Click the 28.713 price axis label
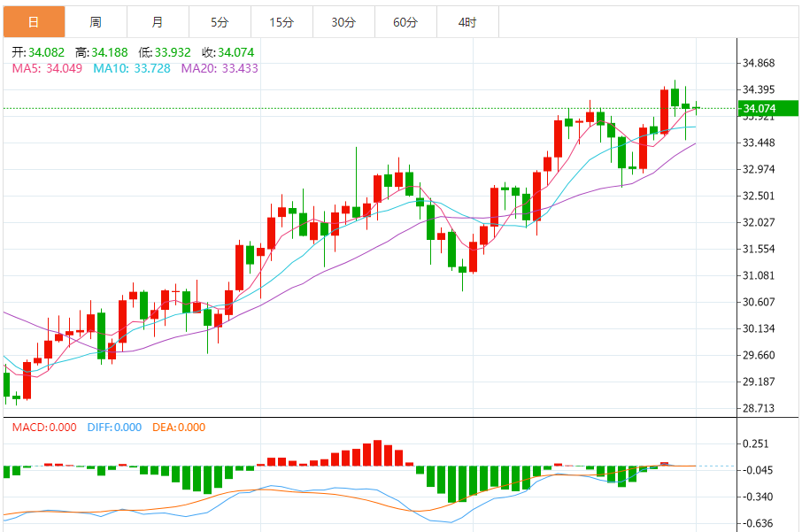This screenshot has width=802, height=532. point(759,408)
